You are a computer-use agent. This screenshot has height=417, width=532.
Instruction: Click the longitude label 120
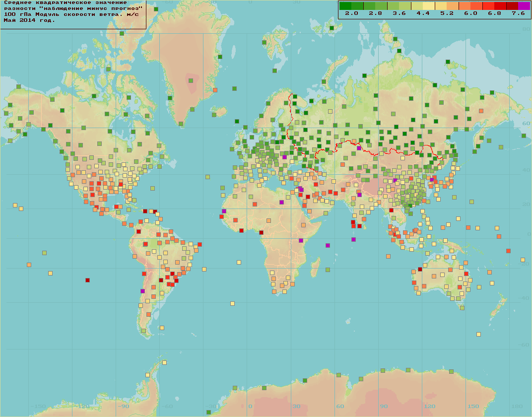point(430,406)
